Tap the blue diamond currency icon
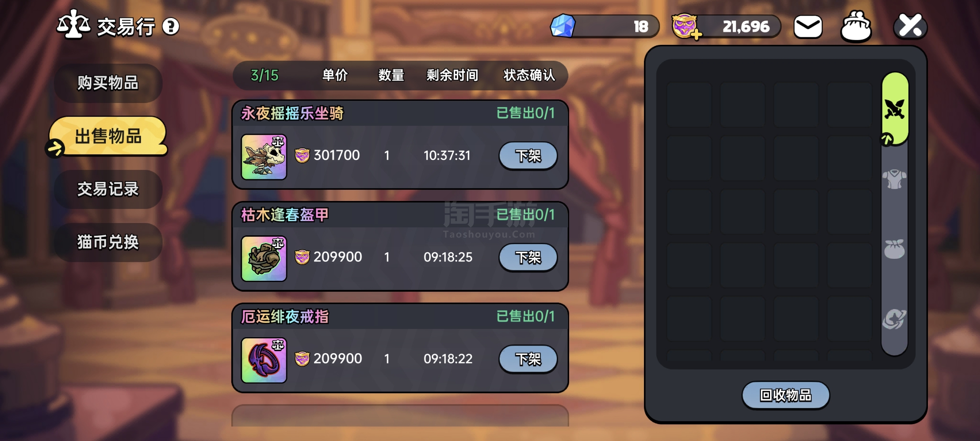The image size is (980, 441). tap(563, 26)
